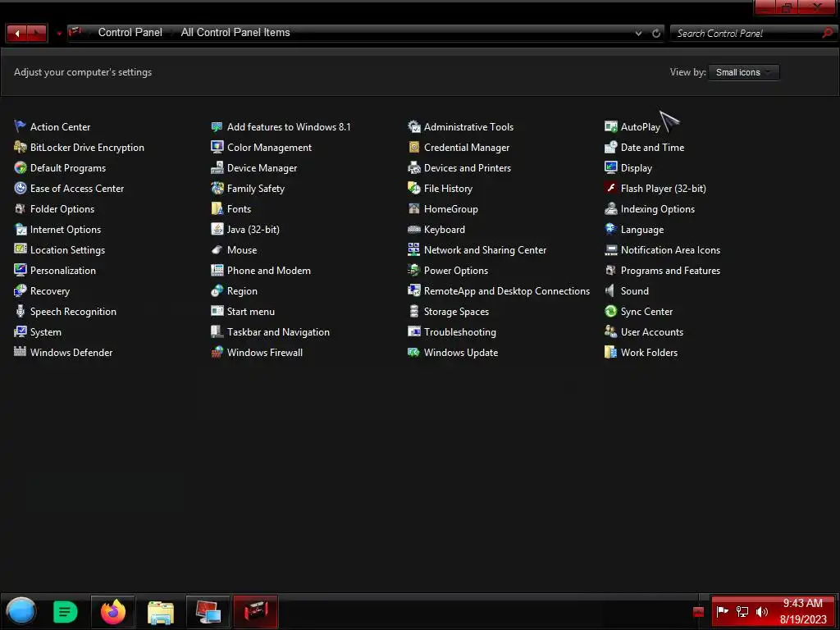Open the Windows Firewall icon
The width and height of the screenshot is (840, 630).
(217, 352)
